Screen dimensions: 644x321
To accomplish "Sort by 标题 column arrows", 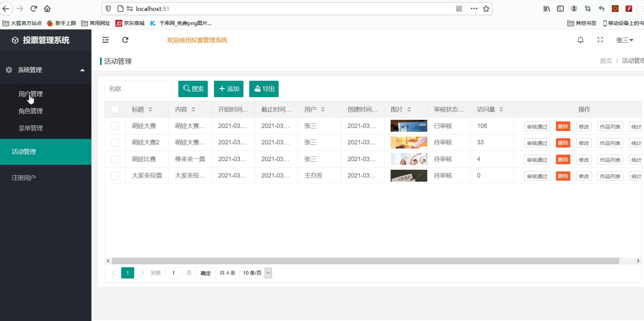I will click(150, 109).
